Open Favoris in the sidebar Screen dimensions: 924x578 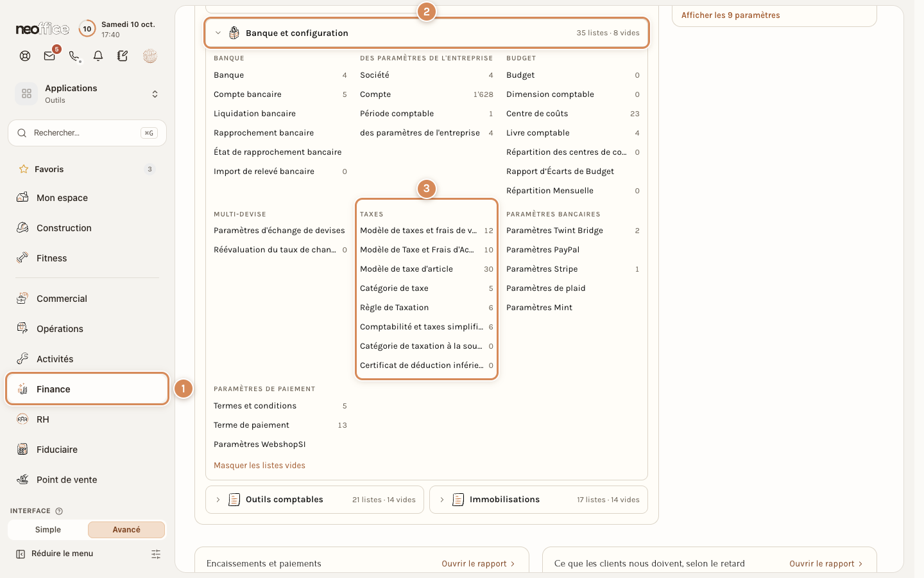[x=87, y=170]
